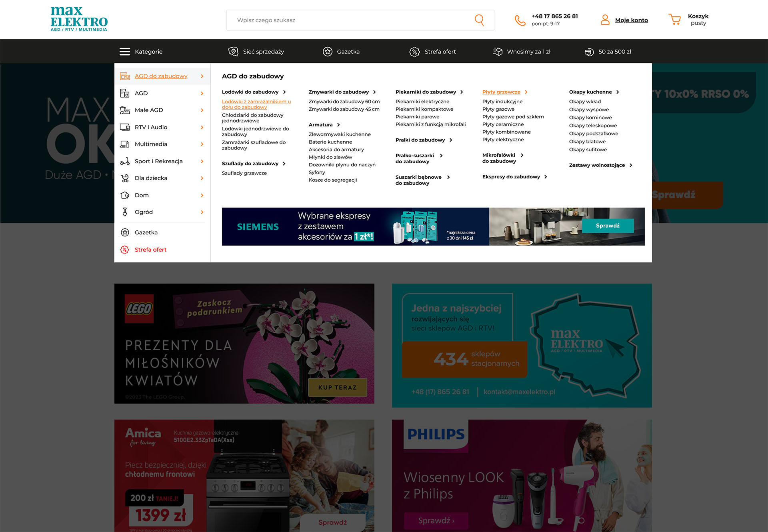The width and height of the screenshot is (768, 532).
Task: Open Okapy kuchenne submenu chevron
Action: [618, 92]
